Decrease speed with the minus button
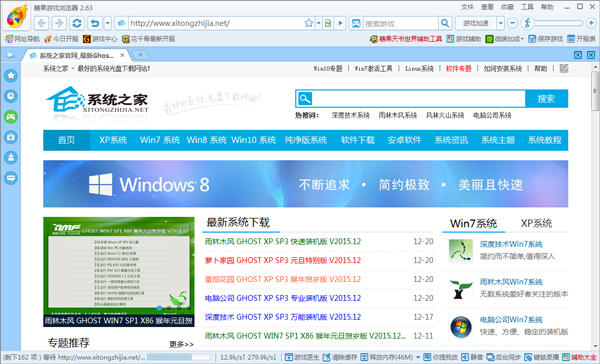This screenshot has width=600, height=364. point(512,23)
